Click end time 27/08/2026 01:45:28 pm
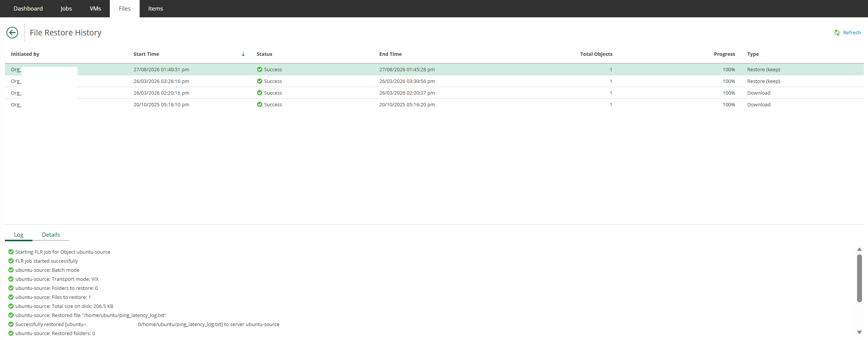This screenshot has height=340, width=868. point(407,69)
